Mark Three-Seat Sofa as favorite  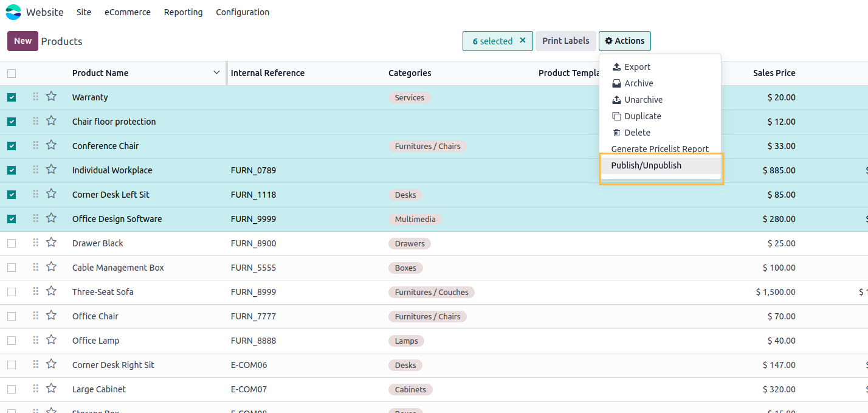pyautogui.click(x=51, y=291)
